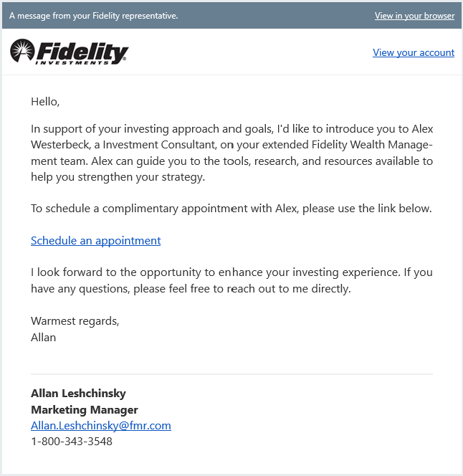
Task: Click the "Marketing Manager" job title
Action: click(x=84, y=410)
